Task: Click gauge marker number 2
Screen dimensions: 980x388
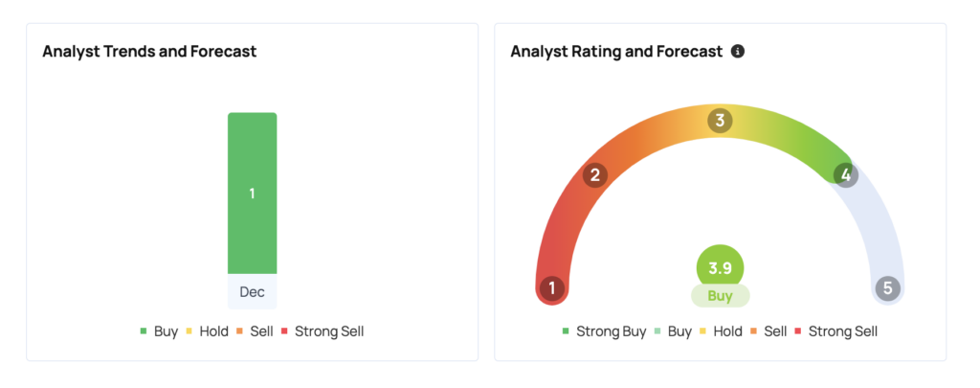Action: [595, 174]
